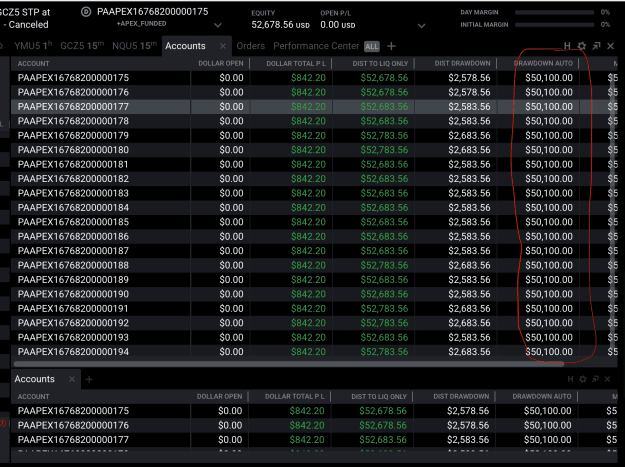Viewport: 625px width, 467px height.
Task: Sort by DOLLAR TOTAL P L in upper table
Action: click(x=296, y=64)
